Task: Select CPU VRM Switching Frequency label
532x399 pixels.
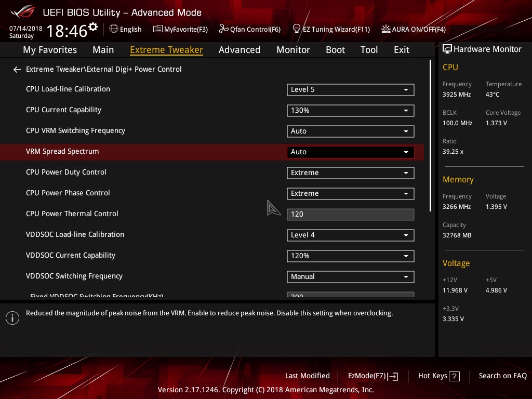Action: [x=75, y=130]
